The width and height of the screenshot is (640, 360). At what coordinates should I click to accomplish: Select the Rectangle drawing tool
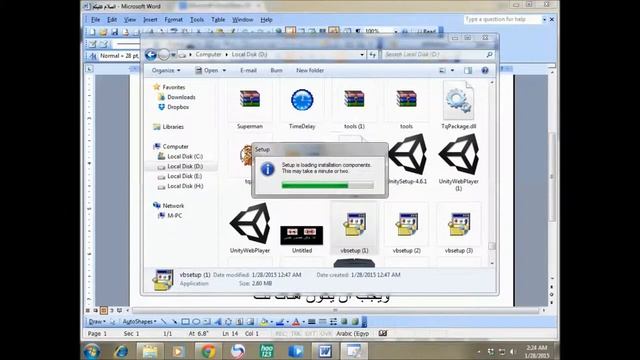(x=185, y=322)
